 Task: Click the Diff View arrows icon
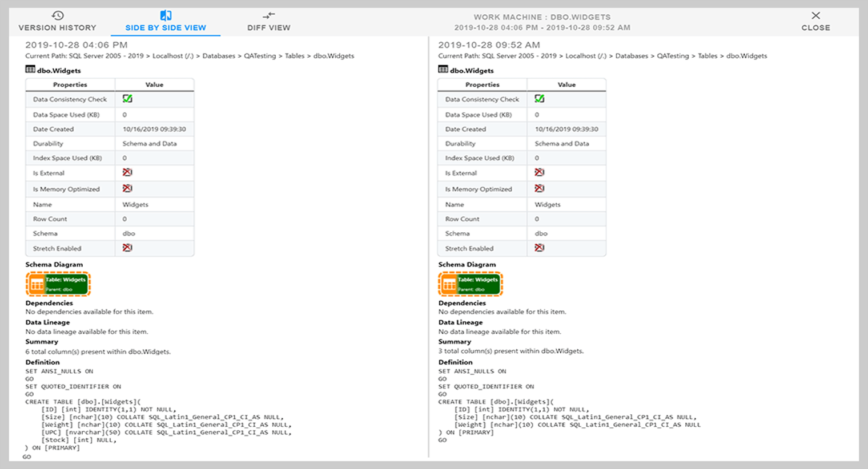pos(269,15)
